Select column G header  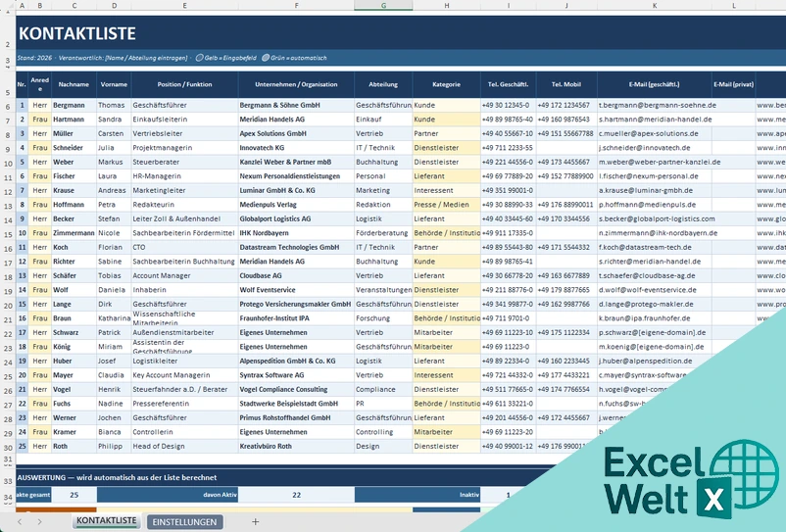(x=383, y=6)
